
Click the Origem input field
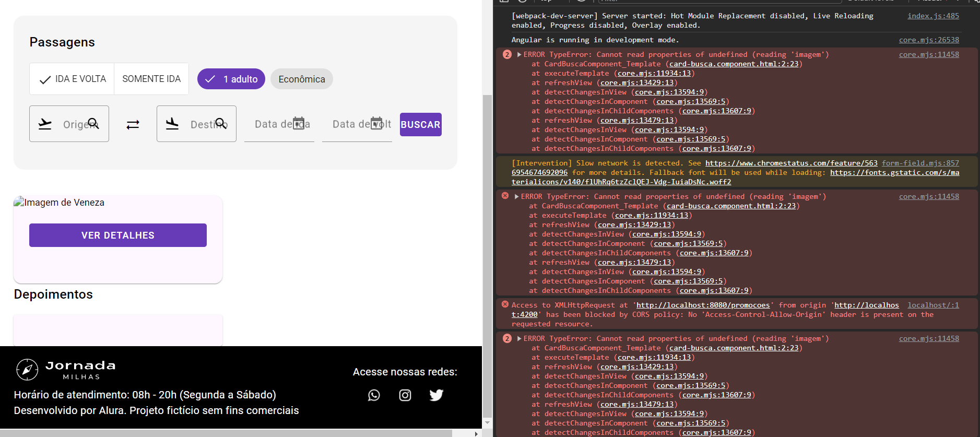[x=69, y=124]
